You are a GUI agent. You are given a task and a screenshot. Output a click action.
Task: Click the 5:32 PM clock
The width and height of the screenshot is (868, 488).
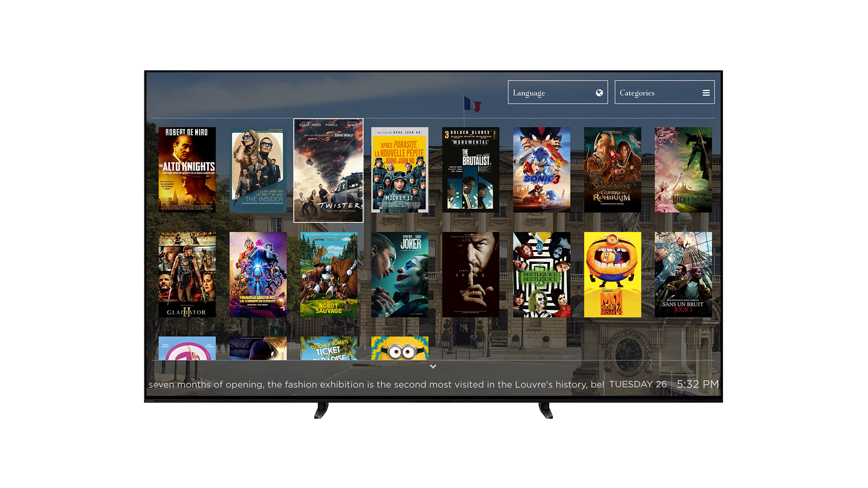(698, 384)
